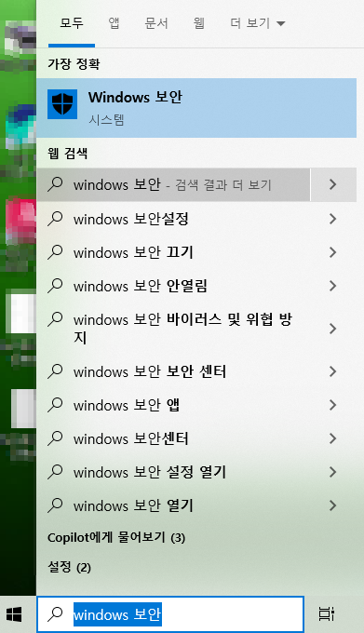The height and width of the screenshot is (633, 364).
Task: Expand arrow for windows 보안 열기 suggestion
Action: (x=332, y=505)
